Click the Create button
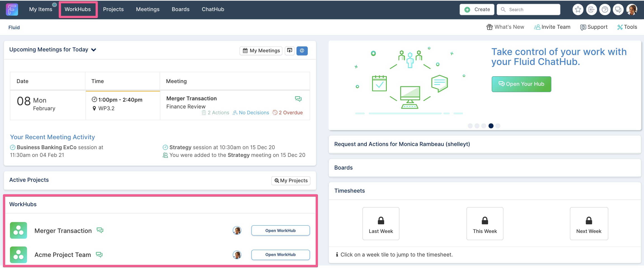The width and height of the screenshot is (644, 268). click(x=477, y=10)
